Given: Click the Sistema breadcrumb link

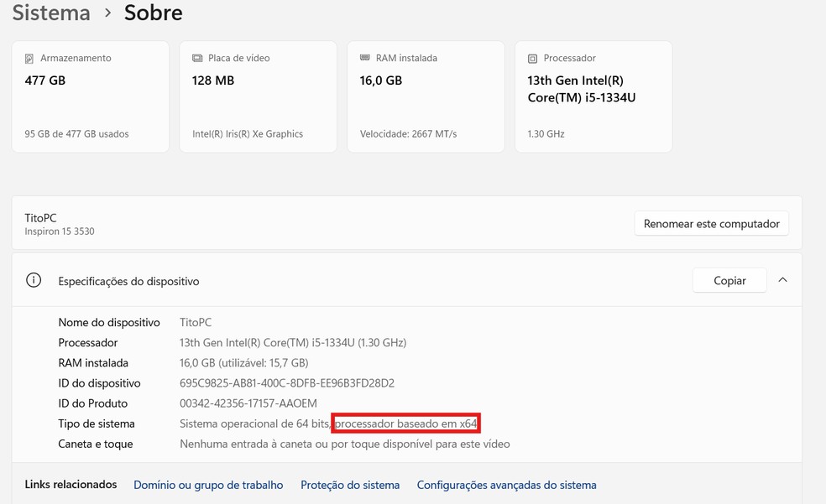Looking at the screenshot, I should pos(50,13).
